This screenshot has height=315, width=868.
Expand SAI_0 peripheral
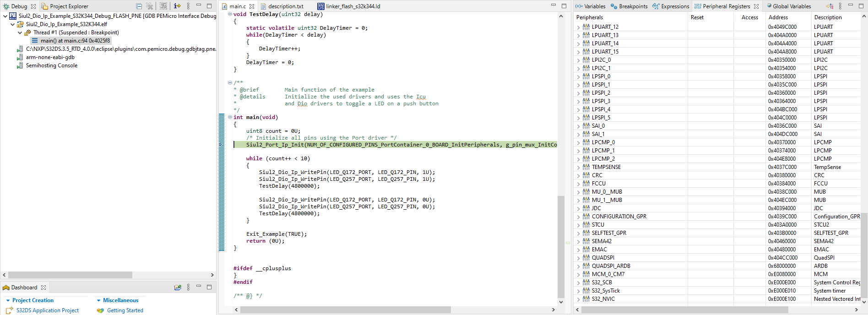pos(578,126)
